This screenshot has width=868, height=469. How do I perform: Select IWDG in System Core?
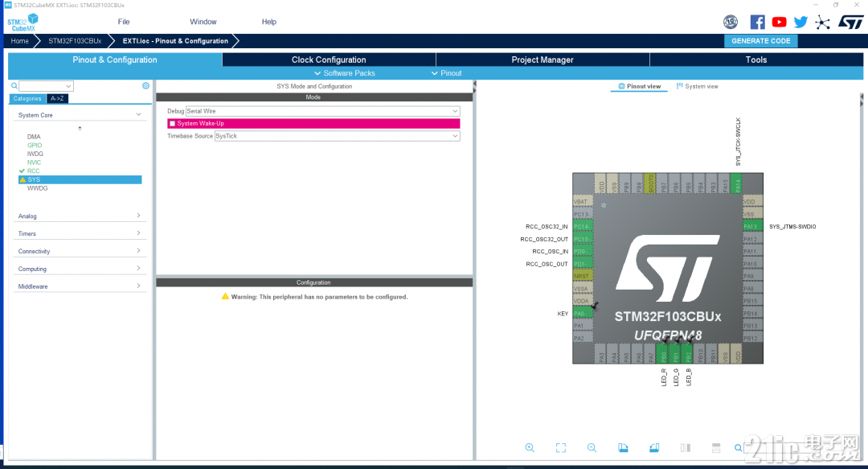point(35,154)
